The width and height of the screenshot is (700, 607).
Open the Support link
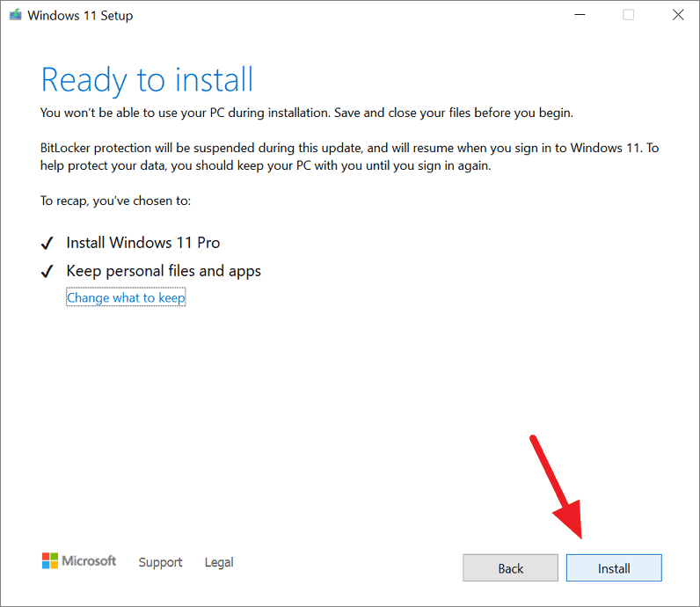pos(160,562)
